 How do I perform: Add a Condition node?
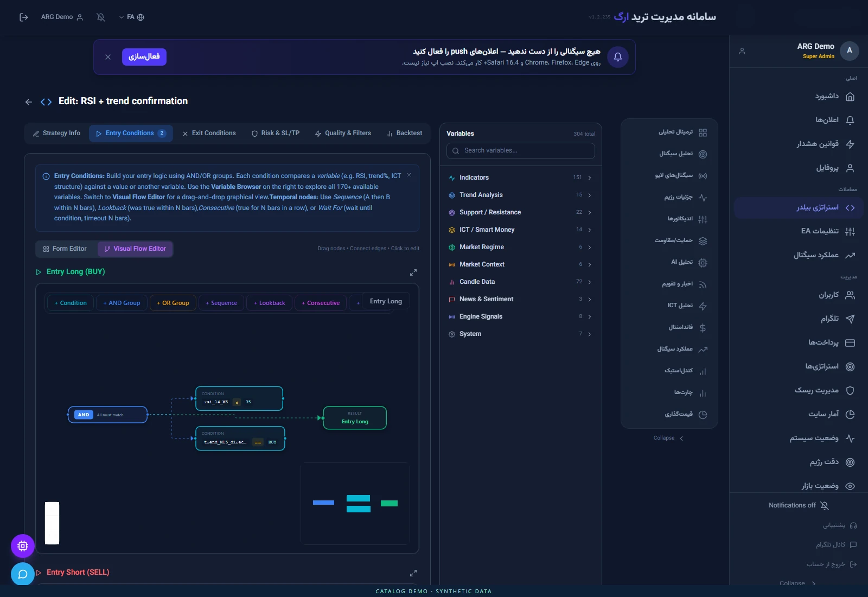[71, 303]
